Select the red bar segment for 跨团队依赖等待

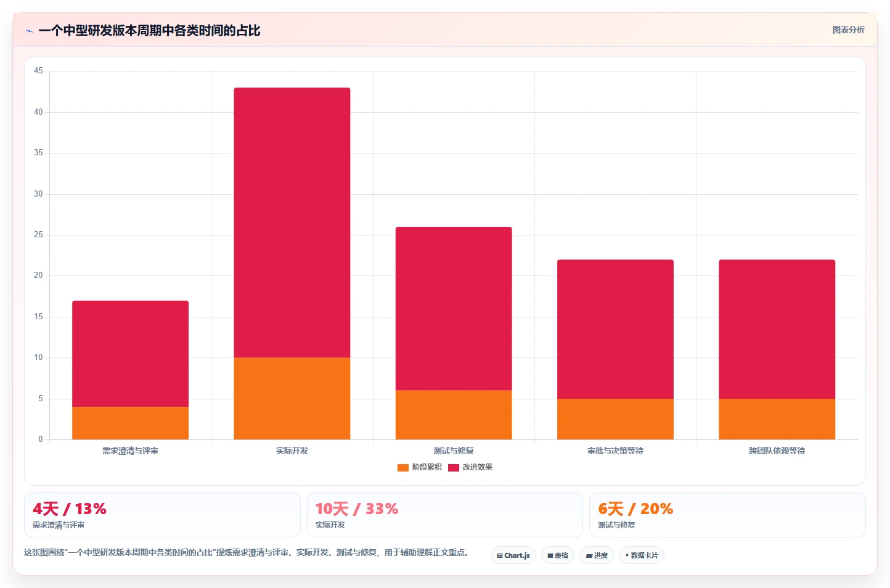click(777, 329)
